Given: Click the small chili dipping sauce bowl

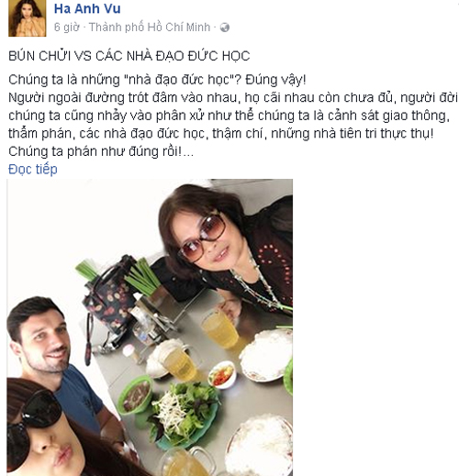Looking at the screenshot, I should (222, 374).
